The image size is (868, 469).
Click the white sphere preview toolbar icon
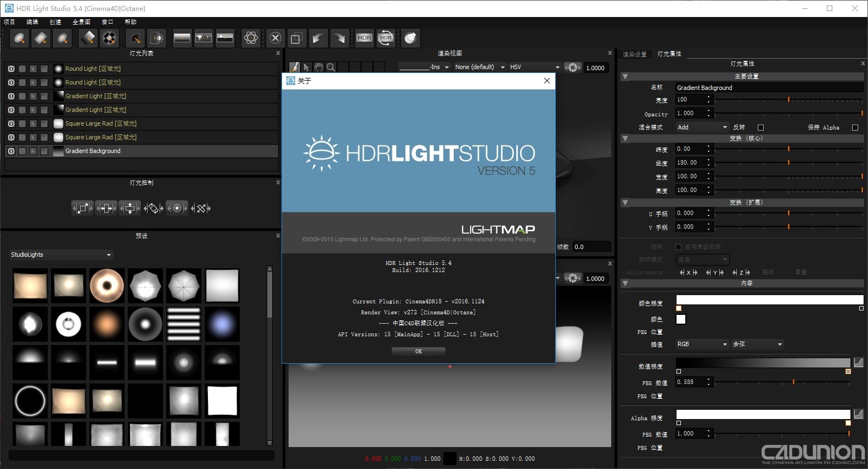coord(411,38)
